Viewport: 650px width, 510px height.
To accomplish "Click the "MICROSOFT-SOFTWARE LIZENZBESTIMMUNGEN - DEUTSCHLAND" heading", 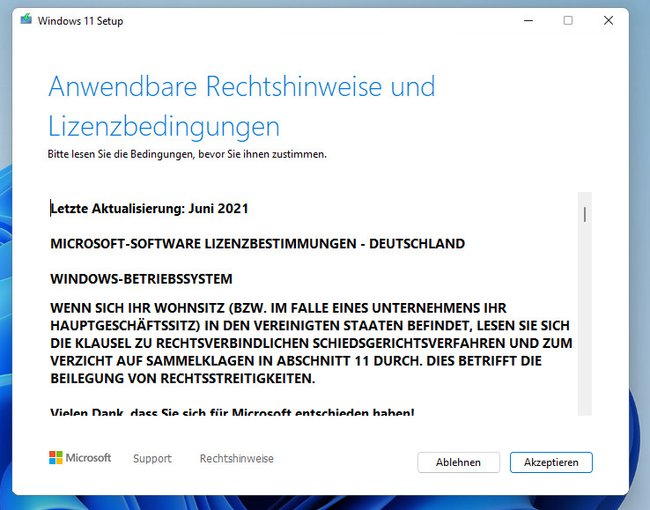I will pyautogui.click(x=257, y=243).
